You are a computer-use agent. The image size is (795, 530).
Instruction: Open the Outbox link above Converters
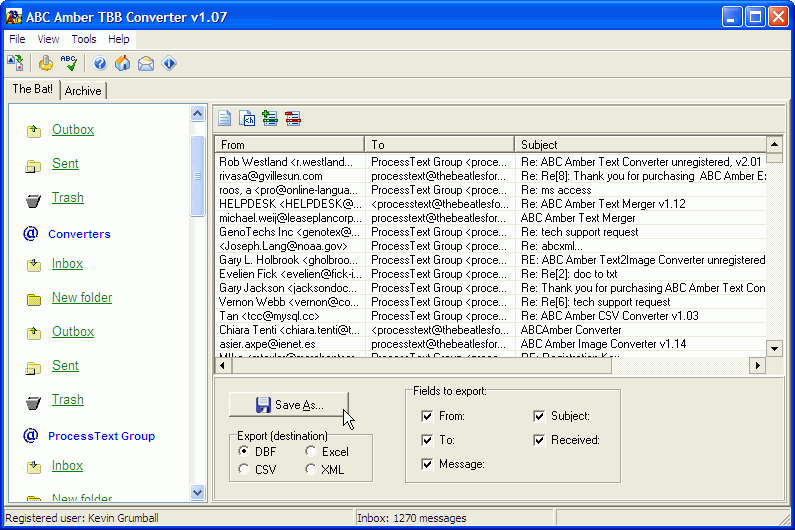pos(73,130)
